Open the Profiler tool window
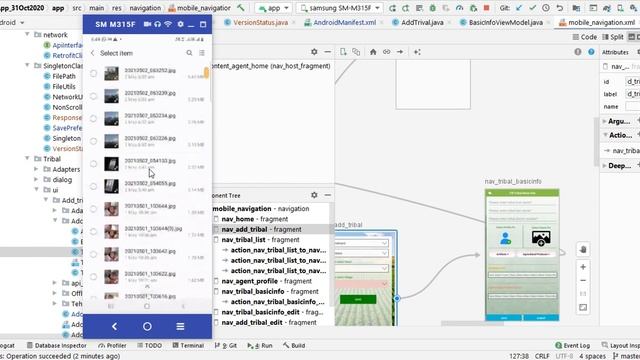The height and width of the screenshot is (360, 640). 112,345
